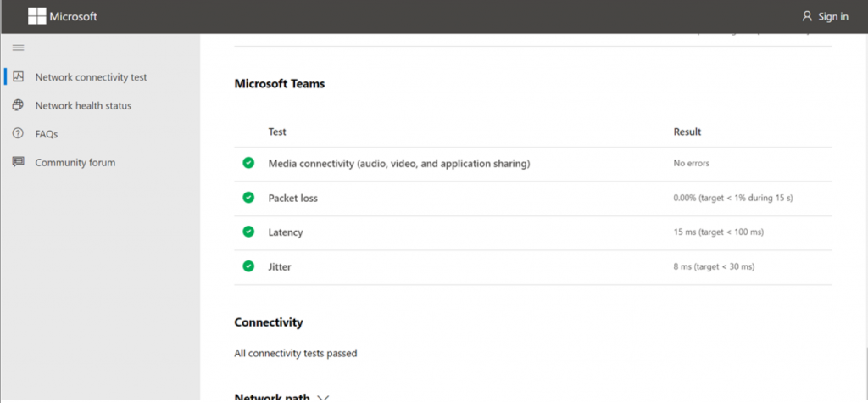868x403 pixels.
Task: Click the Microsoft wordmark text
Action: (x=73, y=17)
